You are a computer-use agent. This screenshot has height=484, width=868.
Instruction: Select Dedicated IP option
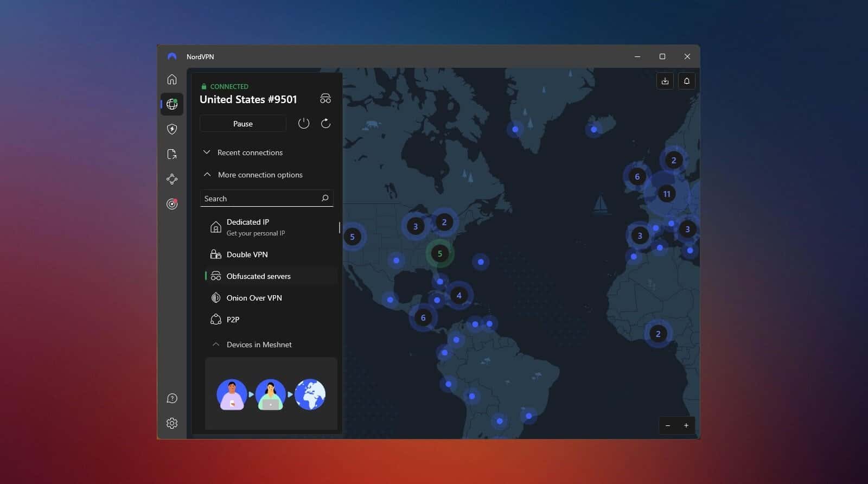pos(271,227)
